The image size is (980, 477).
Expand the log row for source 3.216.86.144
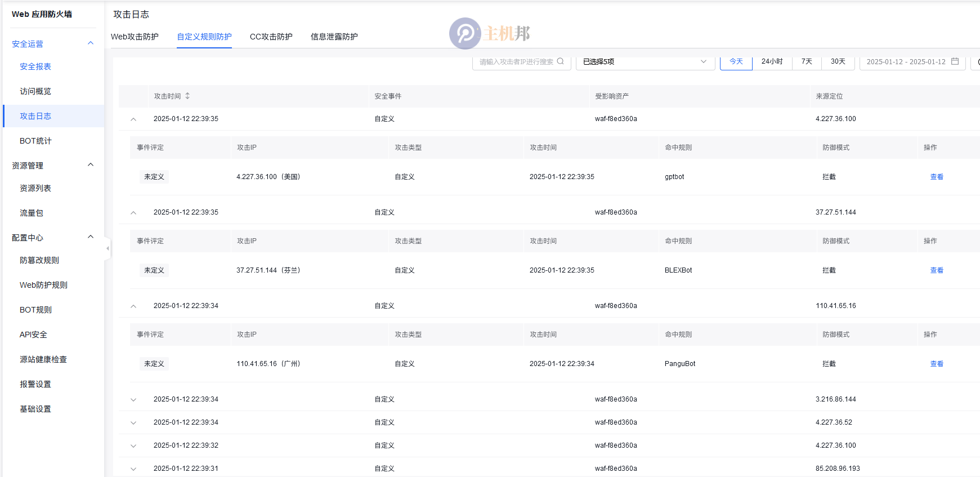tap(133, 400)
